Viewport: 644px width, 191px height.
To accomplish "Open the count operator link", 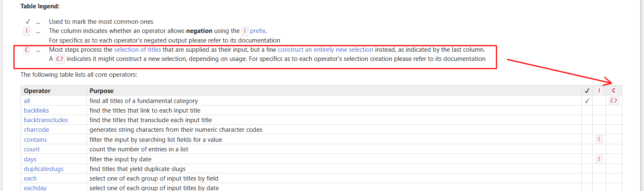I will coord(32,149).
